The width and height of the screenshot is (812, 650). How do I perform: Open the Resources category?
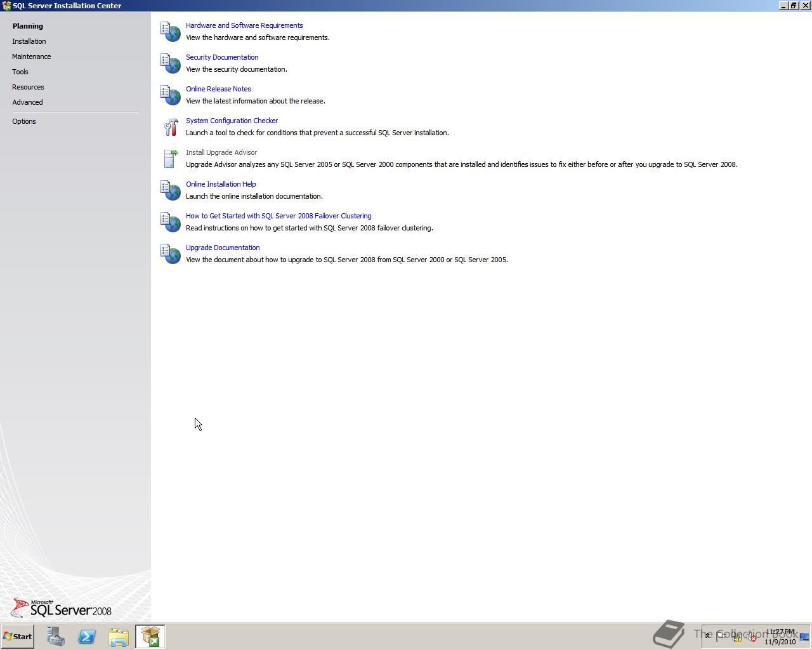tap(28, 87)
